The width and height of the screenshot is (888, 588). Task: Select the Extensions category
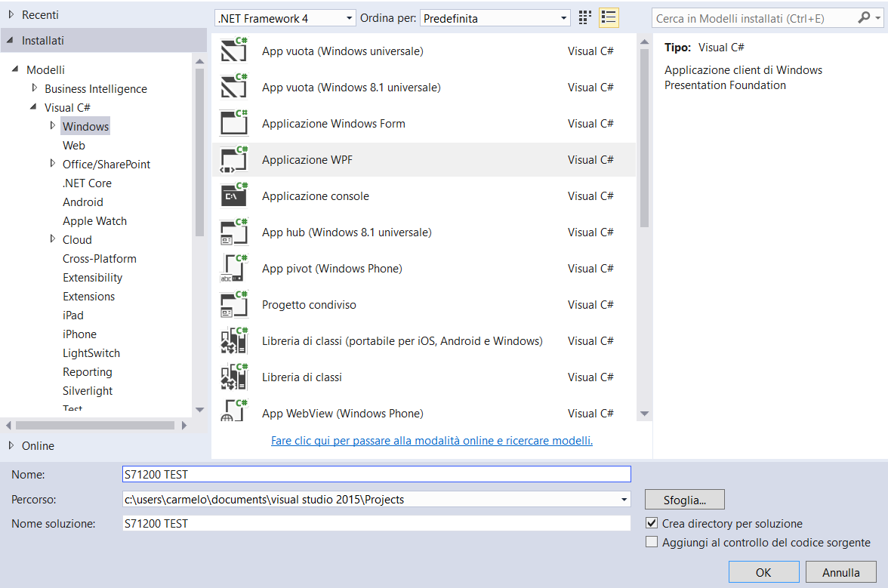89,297
